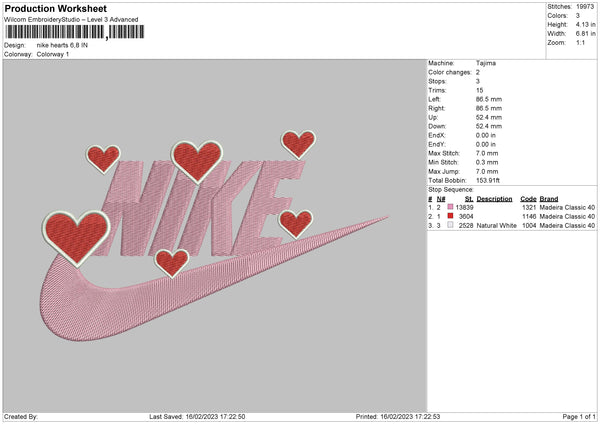The width and height of the screenshot is (600, 424).
Task: Click the 'Up:' extent label
Action: (x=433, y=117)
